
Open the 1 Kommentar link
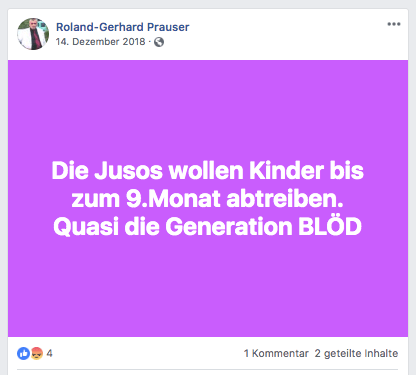coord(276,353)
